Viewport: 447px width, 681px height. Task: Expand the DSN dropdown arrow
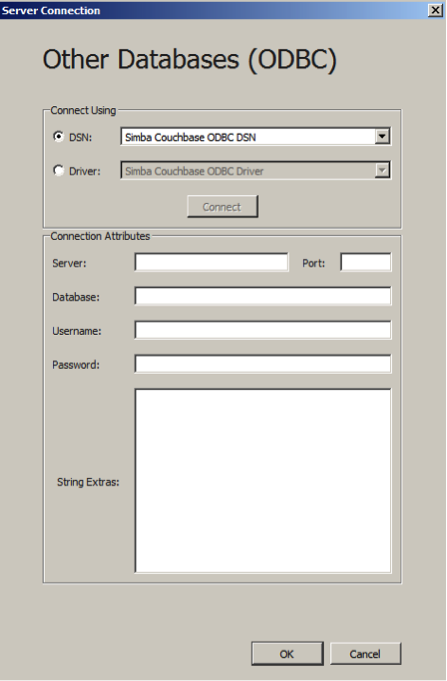pos(382,136)
